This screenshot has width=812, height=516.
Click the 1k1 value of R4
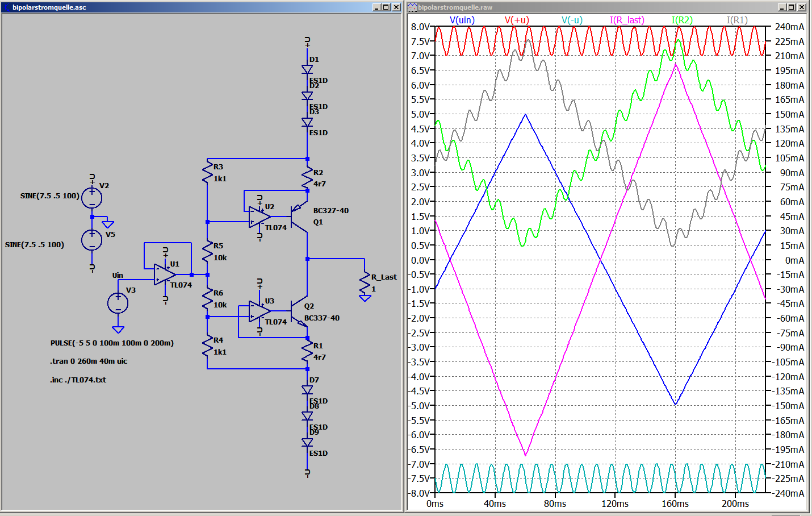[x=220, y=352]
